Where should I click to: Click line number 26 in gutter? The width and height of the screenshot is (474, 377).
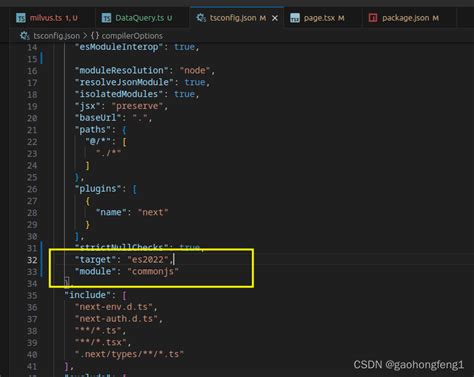click(x=32, y=189)
